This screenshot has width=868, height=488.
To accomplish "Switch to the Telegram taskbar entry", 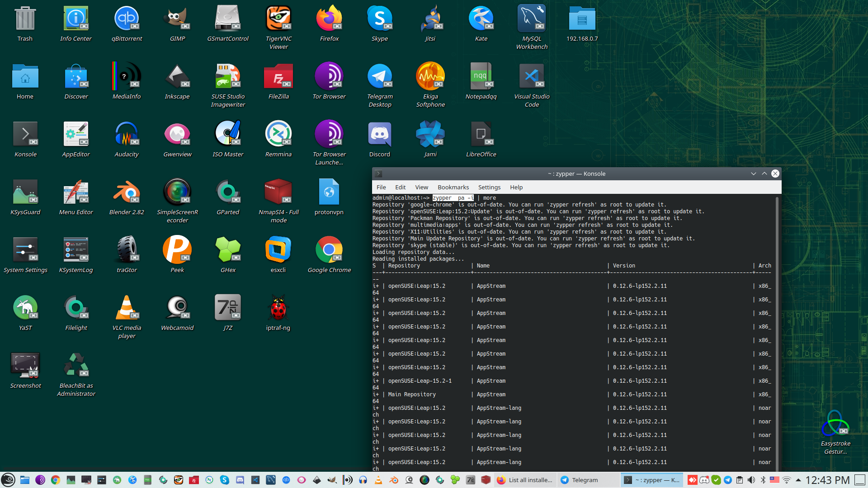I will [x=585, y=480].
